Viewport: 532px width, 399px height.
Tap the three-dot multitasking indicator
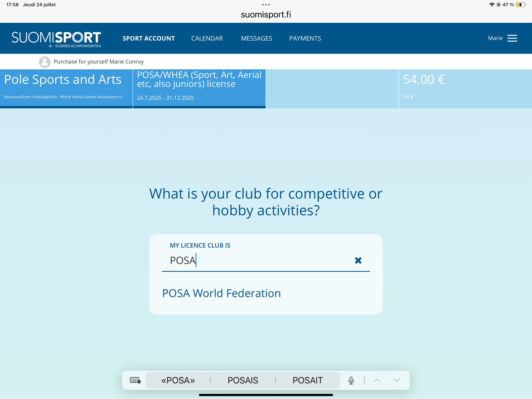click(x=266, y=5)
